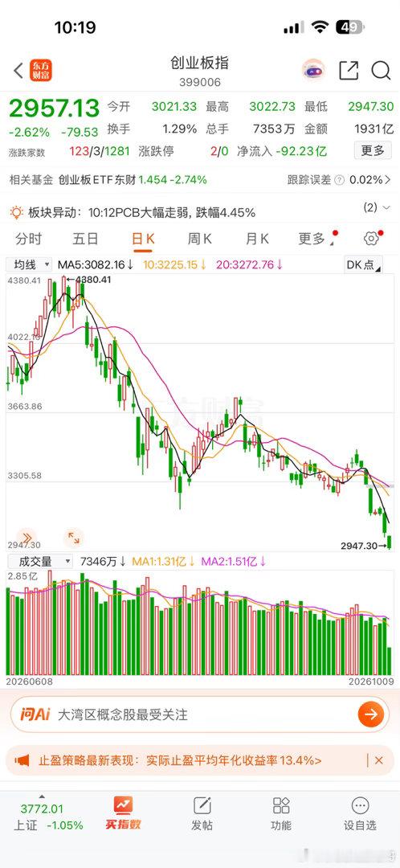The height and width of the screenshot is (868, 400).
Task: Tap the 2947.30 low marker on chart
Action: tap(363, 545)
